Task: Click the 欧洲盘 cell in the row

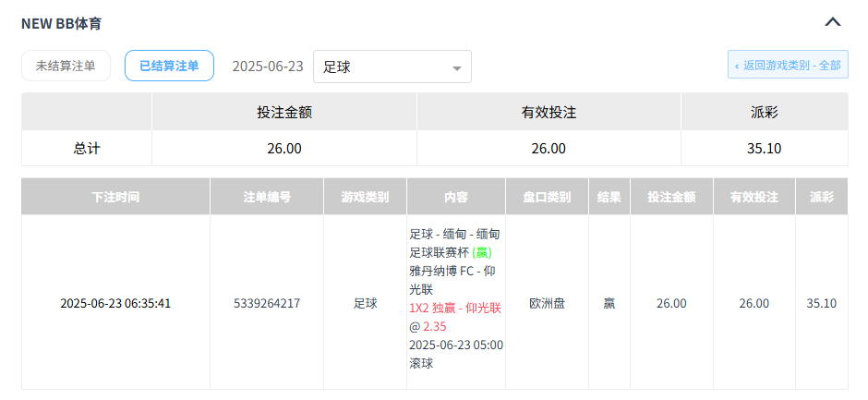Action: [547, 303]
